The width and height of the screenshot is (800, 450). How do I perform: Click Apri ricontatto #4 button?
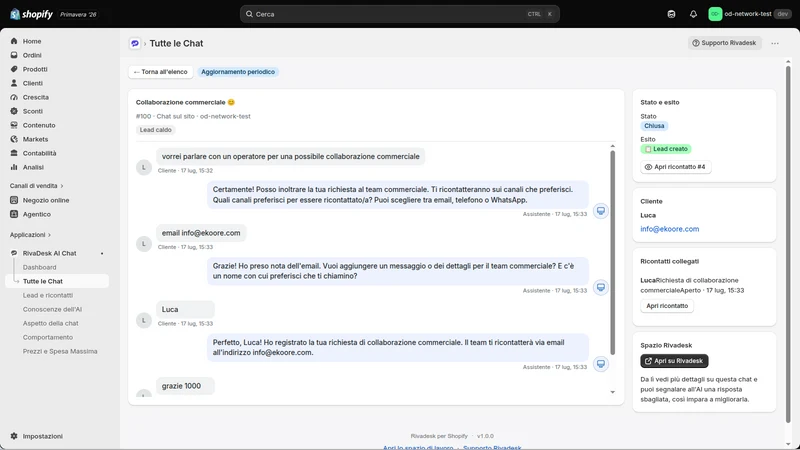point(676,167)
